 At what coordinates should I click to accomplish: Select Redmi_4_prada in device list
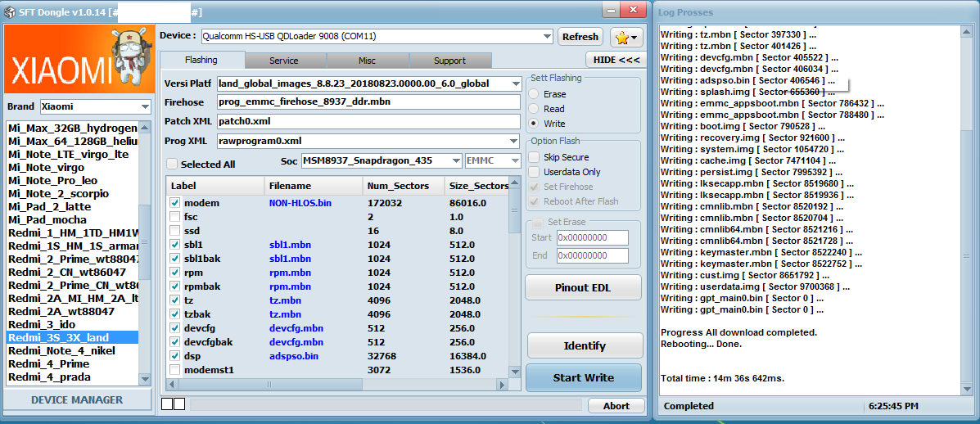[x=72, y=377]
